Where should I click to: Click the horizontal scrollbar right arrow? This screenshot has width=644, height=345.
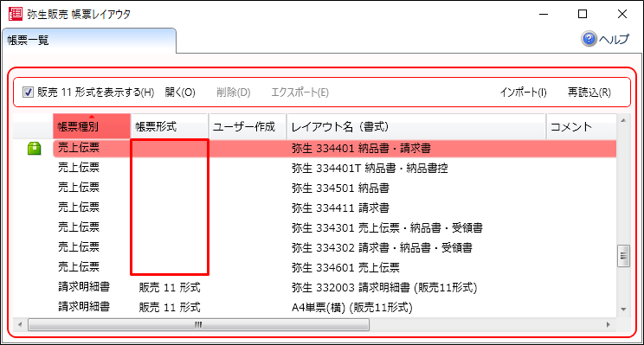(x=609, y=325)
